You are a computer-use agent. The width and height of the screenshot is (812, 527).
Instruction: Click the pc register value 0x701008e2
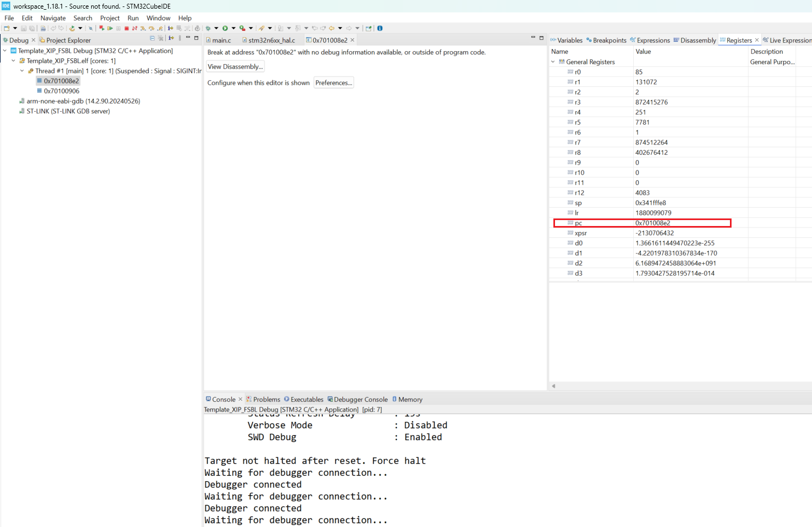[x=653, y=223]
